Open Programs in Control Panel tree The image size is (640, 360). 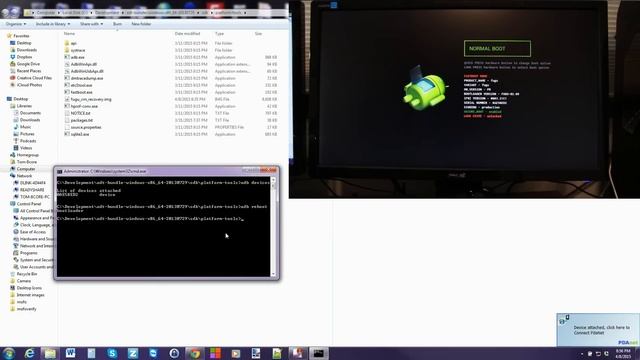tap(29, 253)
